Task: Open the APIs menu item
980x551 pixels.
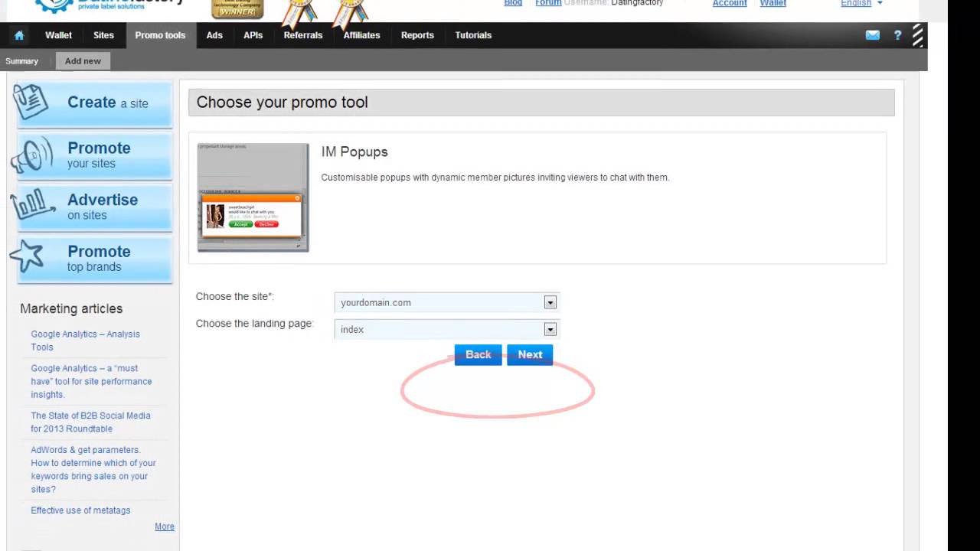Action: tap(253, 35)
